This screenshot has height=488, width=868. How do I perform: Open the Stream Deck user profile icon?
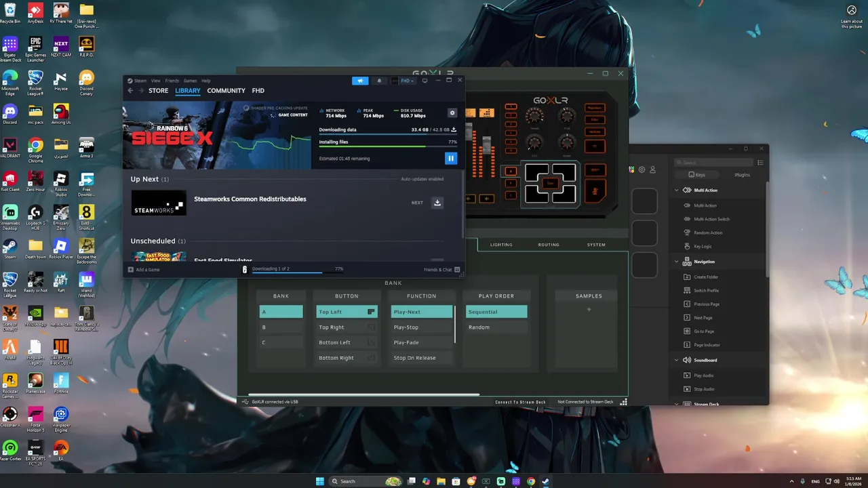pos(652,169)
